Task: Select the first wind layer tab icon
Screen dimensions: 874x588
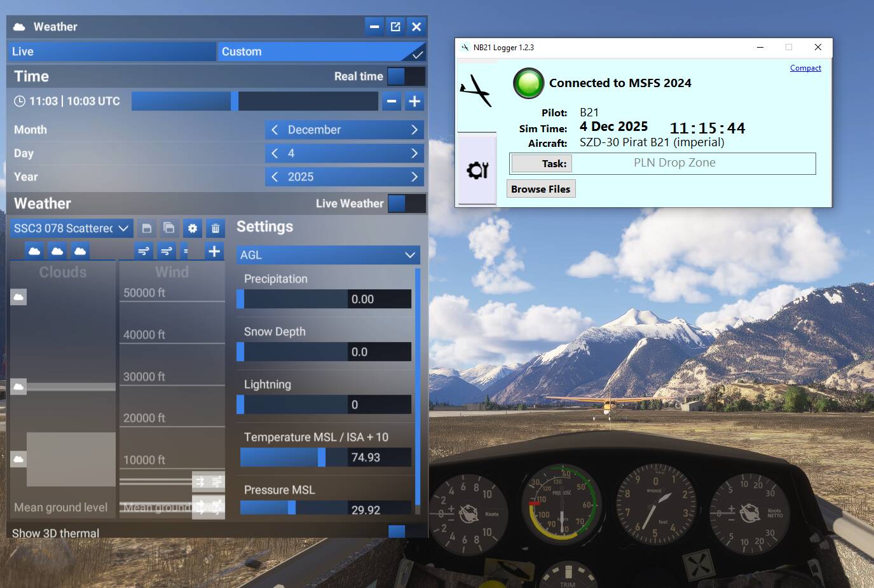Action: pyautogui.click(x=144, y=251)
